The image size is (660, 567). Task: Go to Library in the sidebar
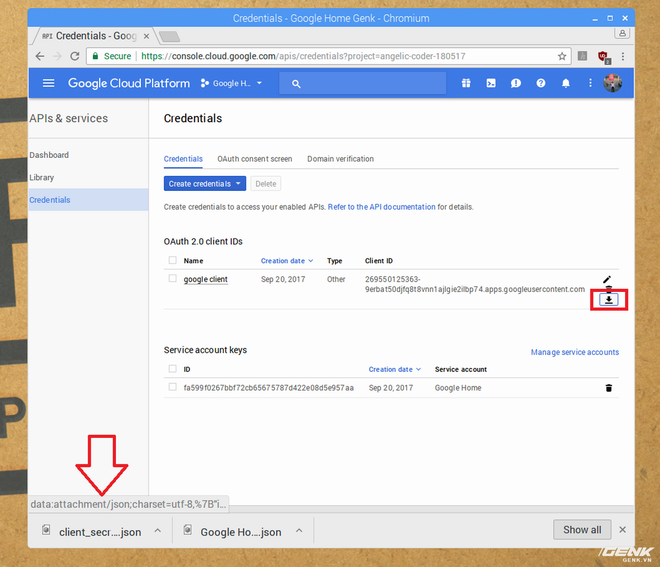42,177
